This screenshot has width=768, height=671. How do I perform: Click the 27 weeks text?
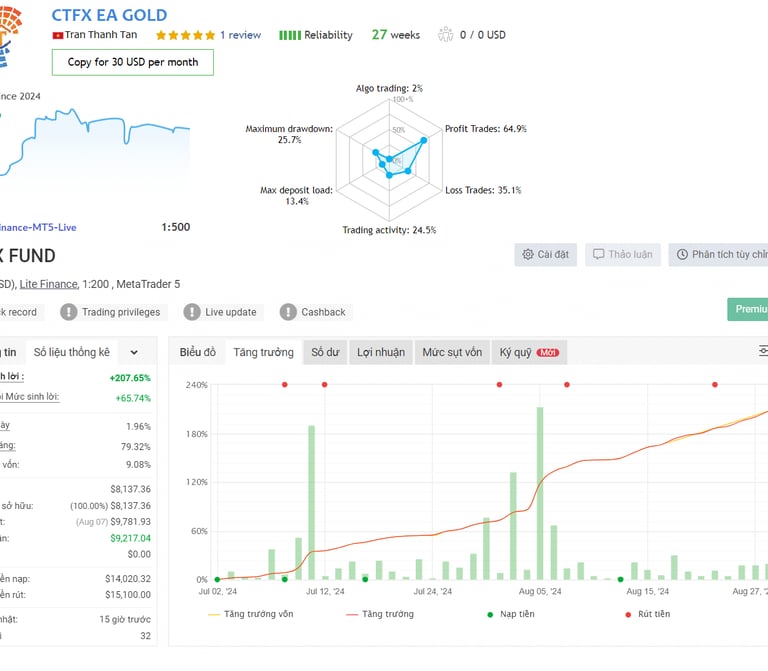tap(396, 35)
